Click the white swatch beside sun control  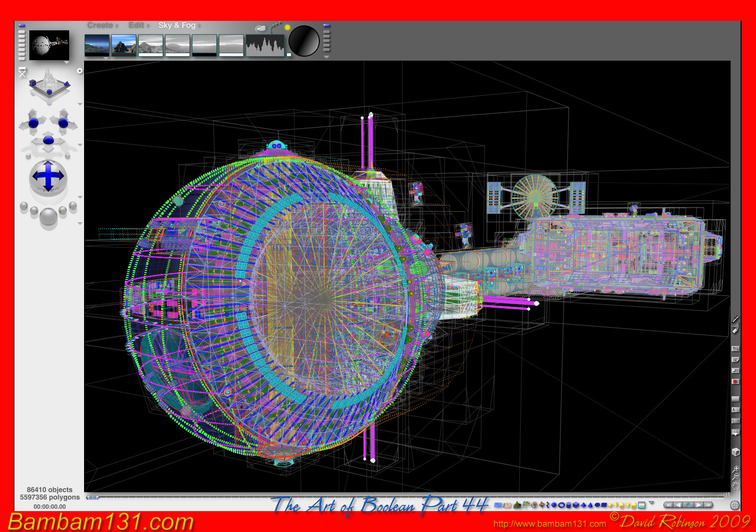tap(289, 55)
